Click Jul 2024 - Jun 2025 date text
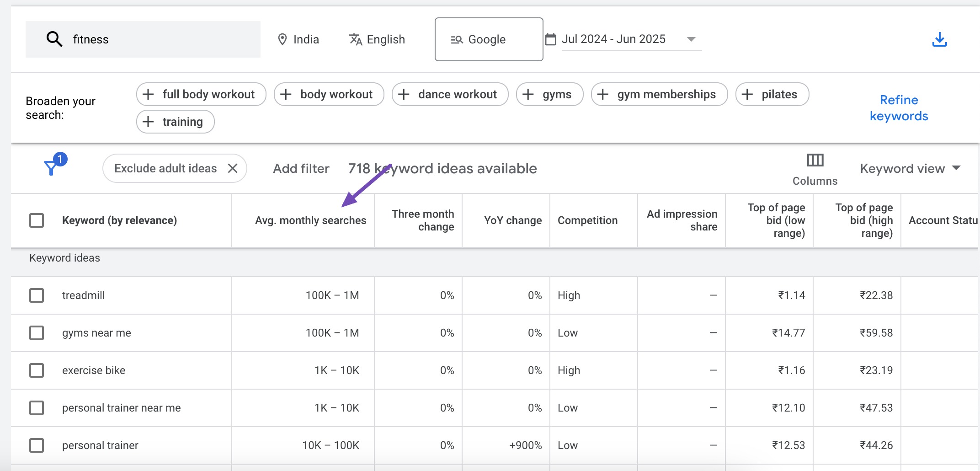This screenshot has height=471, width=980. (613, 39)
